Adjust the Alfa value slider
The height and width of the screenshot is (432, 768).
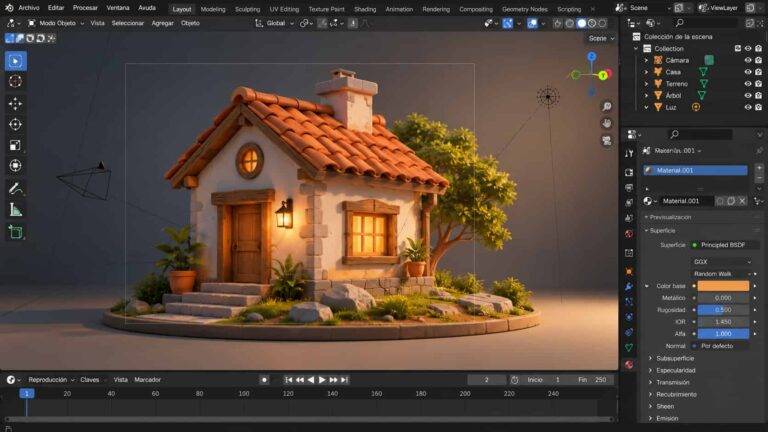[x=723, y=334]
